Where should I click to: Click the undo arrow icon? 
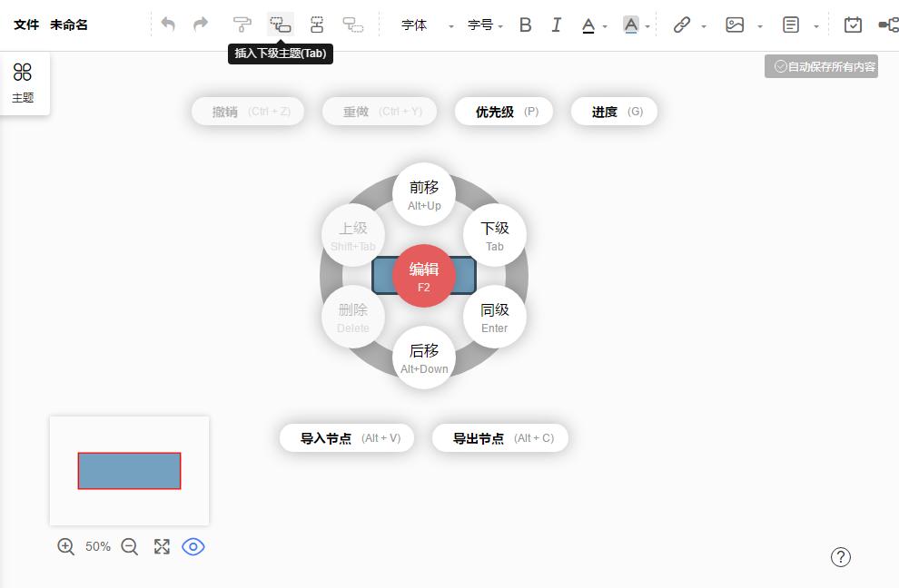click(169, 24)
